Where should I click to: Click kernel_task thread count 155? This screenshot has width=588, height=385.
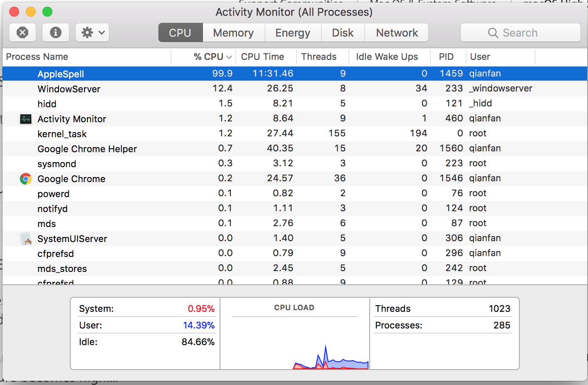[337, 133]
